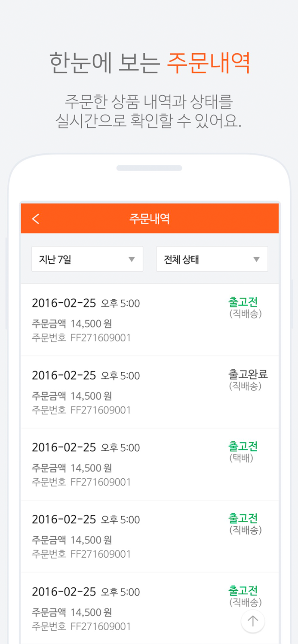Click the back arrow in the orange header

[x=36, y=219]
